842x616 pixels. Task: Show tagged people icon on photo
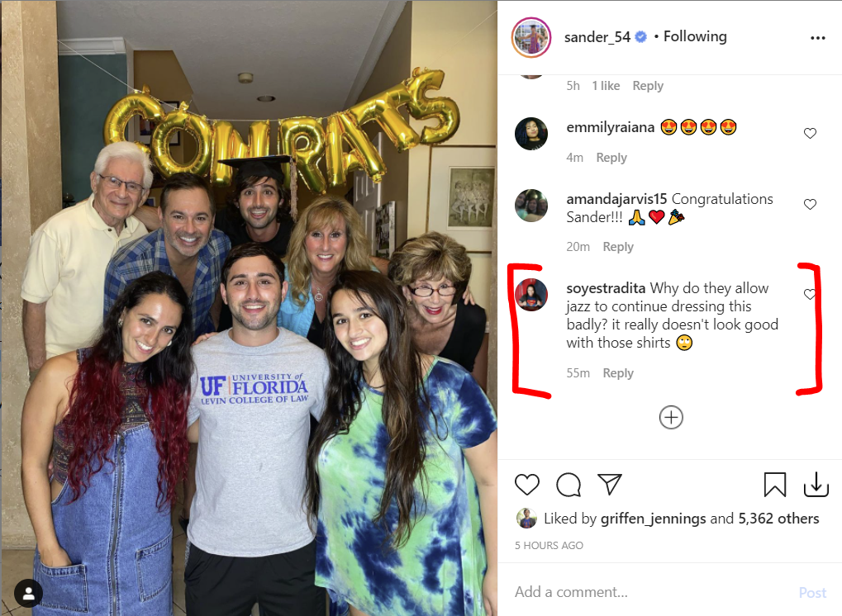(x=28, y=593)
